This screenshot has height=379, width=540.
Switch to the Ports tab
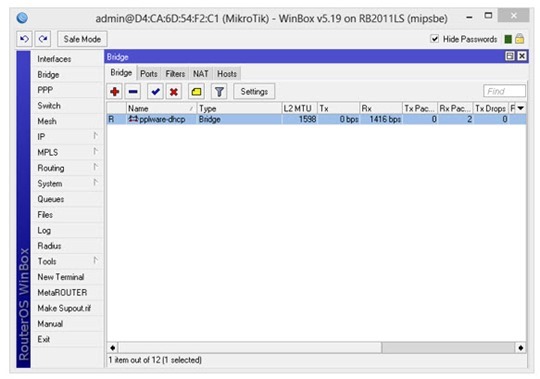pos(149,74)
